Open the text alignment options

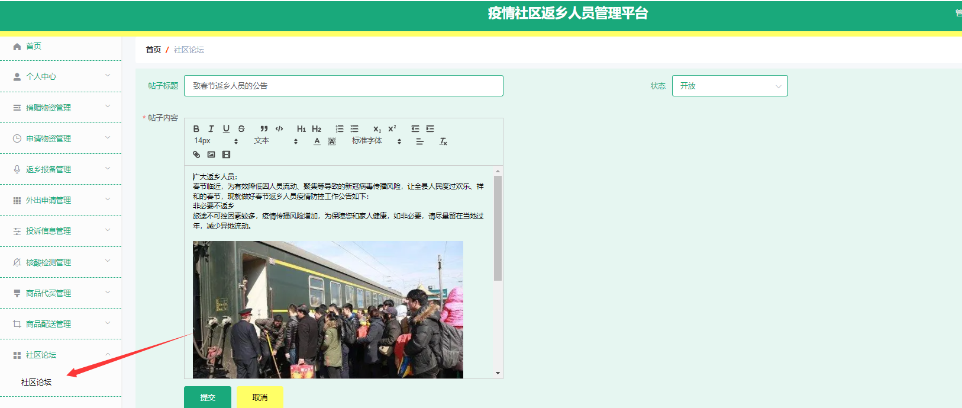coord(420,142)
